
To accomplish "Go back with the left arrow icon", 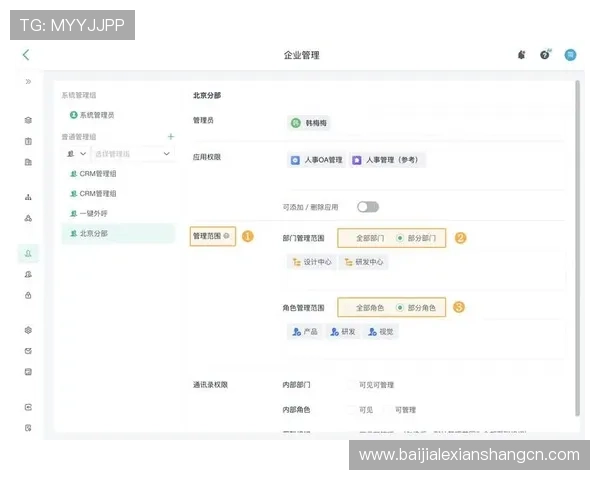I will pyautogui.click(x=26, y=55).
